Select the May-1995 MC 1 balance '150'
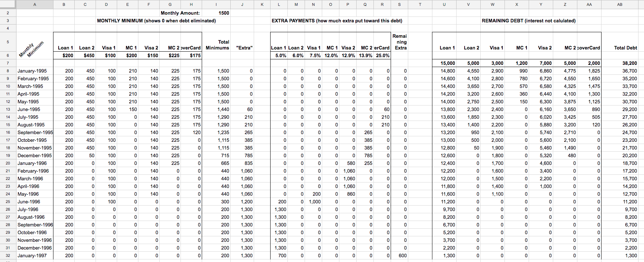644x262 pixels. coord(517,102)
